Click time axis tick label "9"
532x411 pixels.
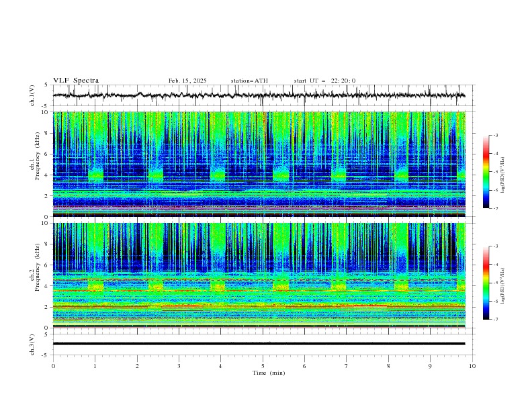[x=430, y=366]
